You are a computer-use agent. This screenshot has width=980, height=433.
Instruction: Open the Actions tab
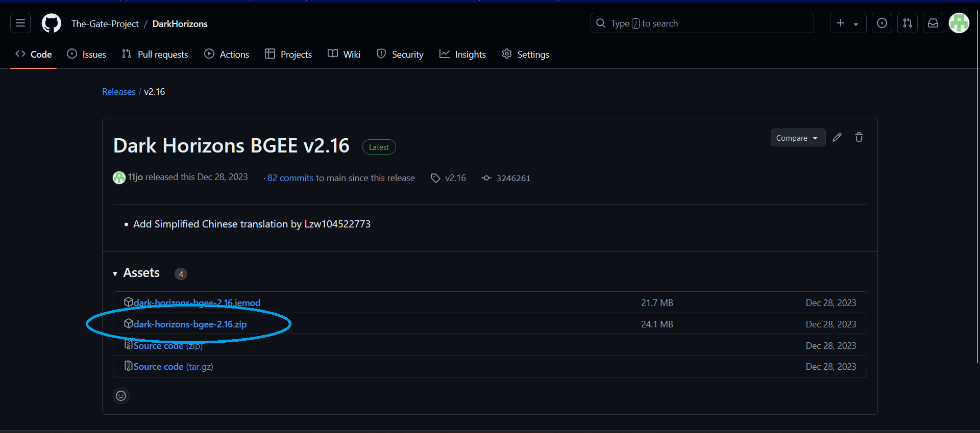pyautogui.click(x=227, y=54)
